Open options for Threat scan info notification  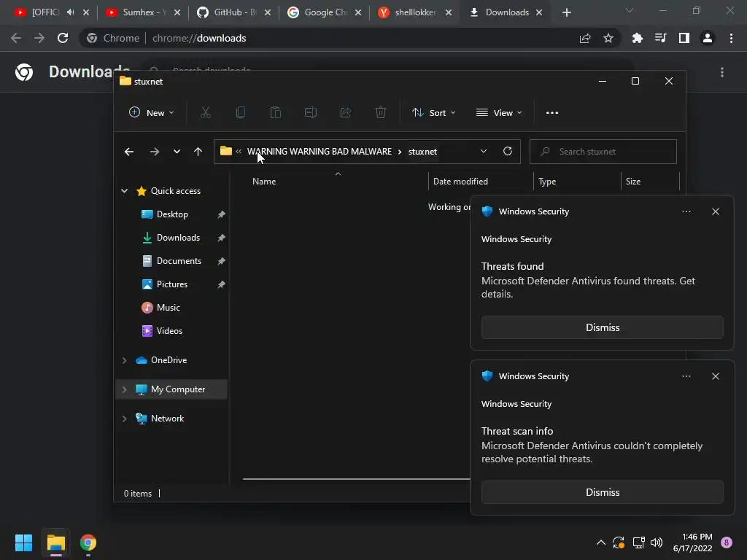click(686, 376)
